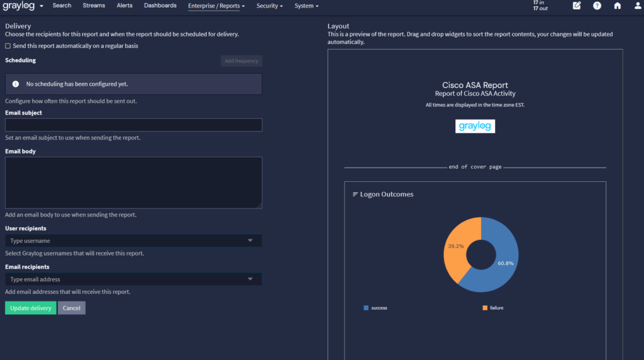
Task: Open the scratchpad edit icon
Action: coord(577,6)
